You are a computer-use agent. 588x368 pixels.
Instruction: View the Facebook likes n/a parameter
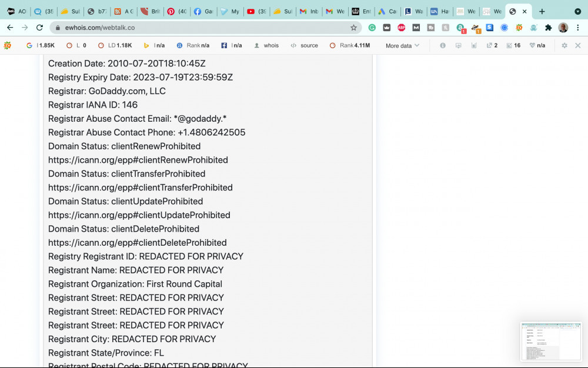pyautogui.click(x=231, y=45)
